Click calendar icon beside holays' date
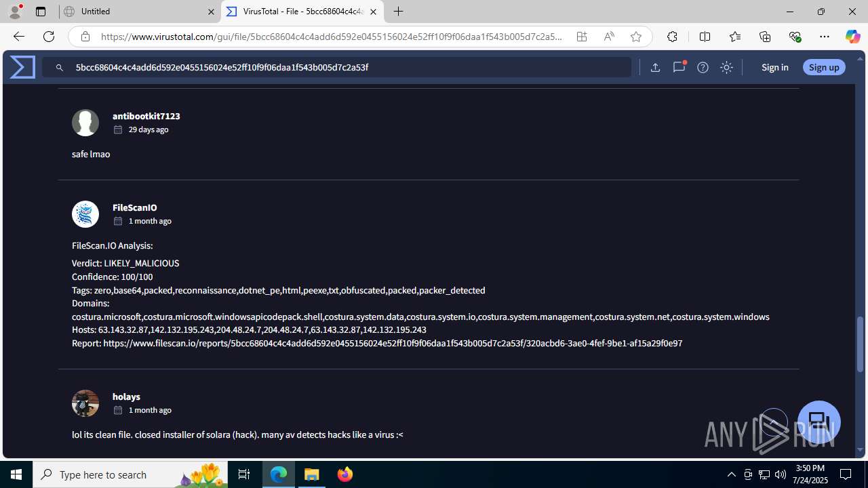 (x=117, y=410)
